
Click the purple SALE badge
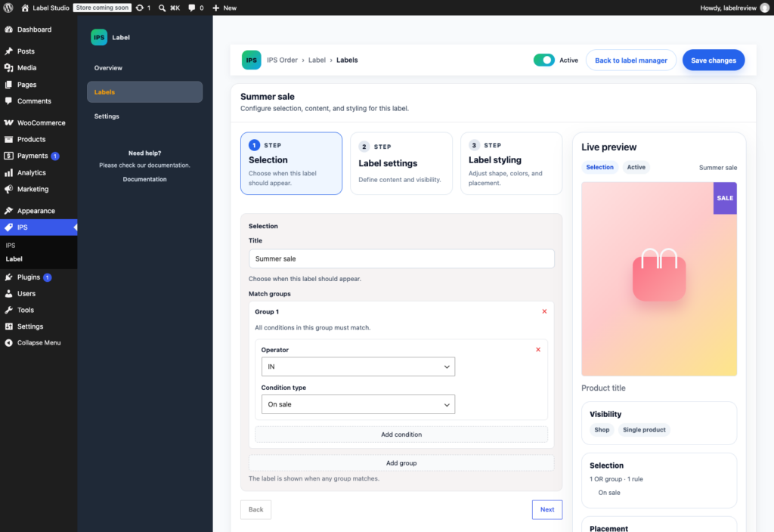(725, 198)
